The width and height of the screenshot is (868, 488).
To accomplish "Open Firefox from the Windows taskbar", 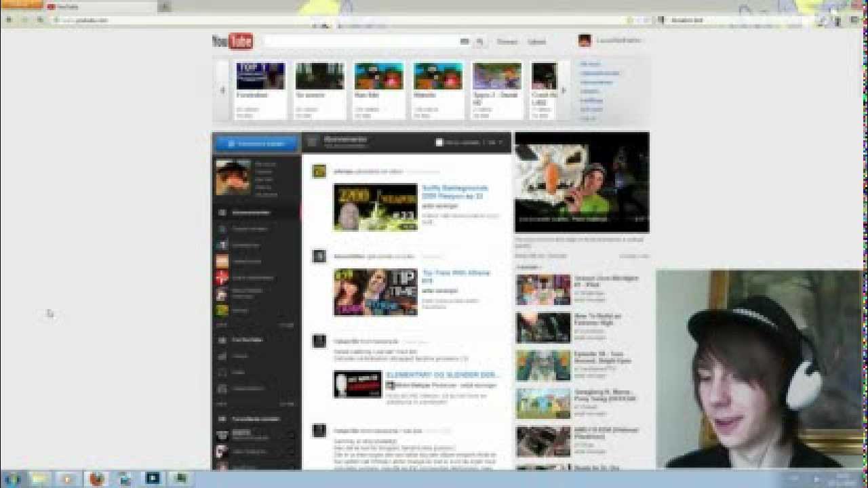I will pyautogui.click(x=96, y=479).
